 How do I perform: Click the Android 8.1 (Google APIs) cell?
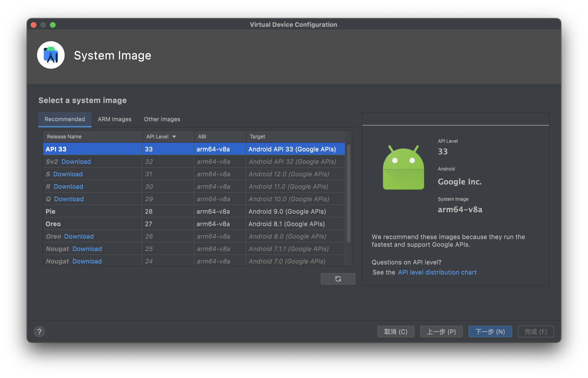coord(295,224)
